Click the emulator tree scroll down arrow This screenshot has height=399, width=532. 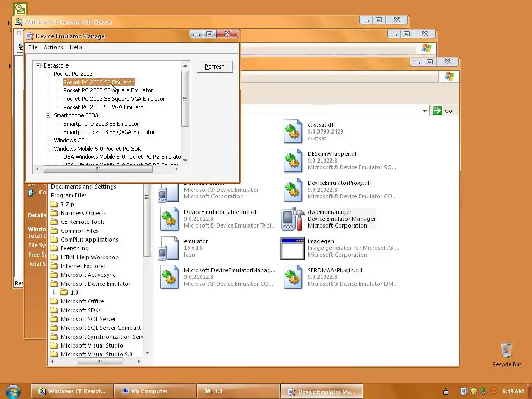tap(185, 160)
